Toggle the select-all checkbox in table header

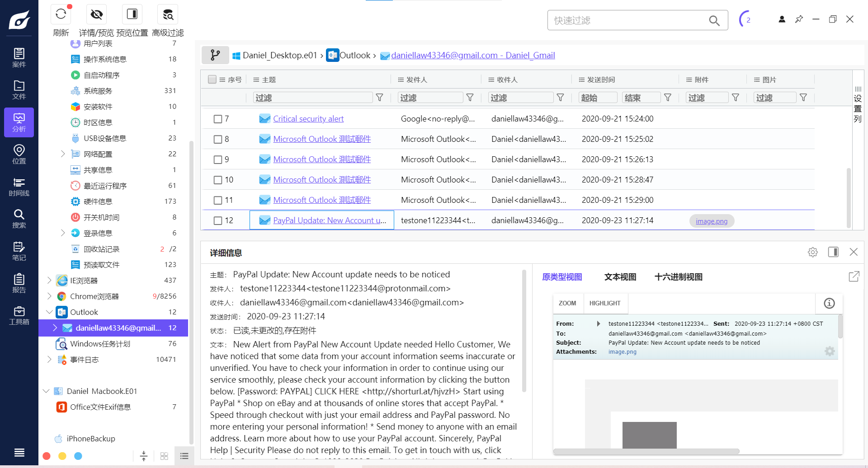click(x=212, y=80)
